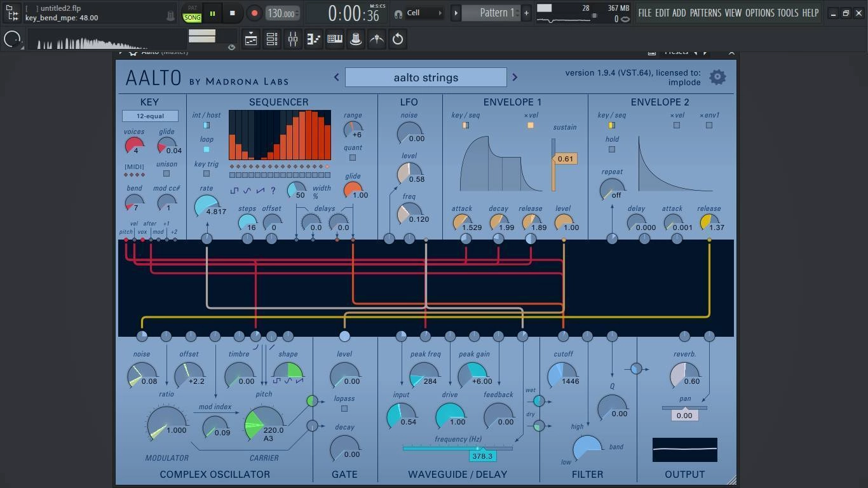868x488 pixels.
Task: Click the waveguide frequency (Hz) slider
Action: (458, 449)
